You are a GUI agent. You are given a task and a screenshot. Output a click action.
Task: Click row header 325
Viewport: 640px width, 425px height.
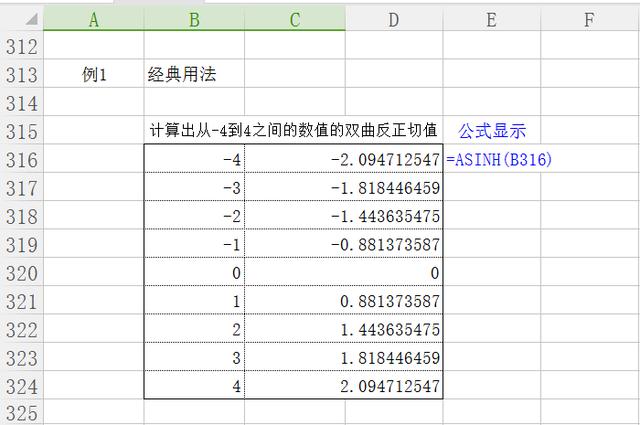[x=21, y=413]
